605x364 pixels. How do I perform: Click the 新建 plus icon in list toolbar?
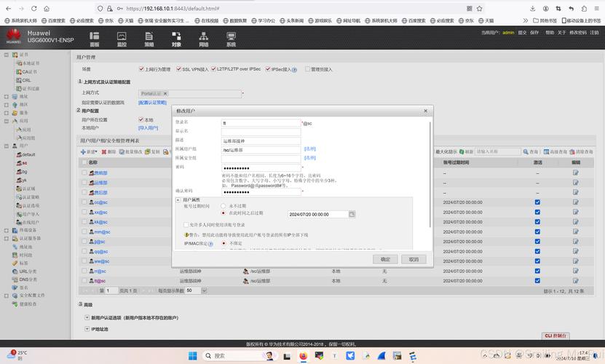(x=83, y=151)
